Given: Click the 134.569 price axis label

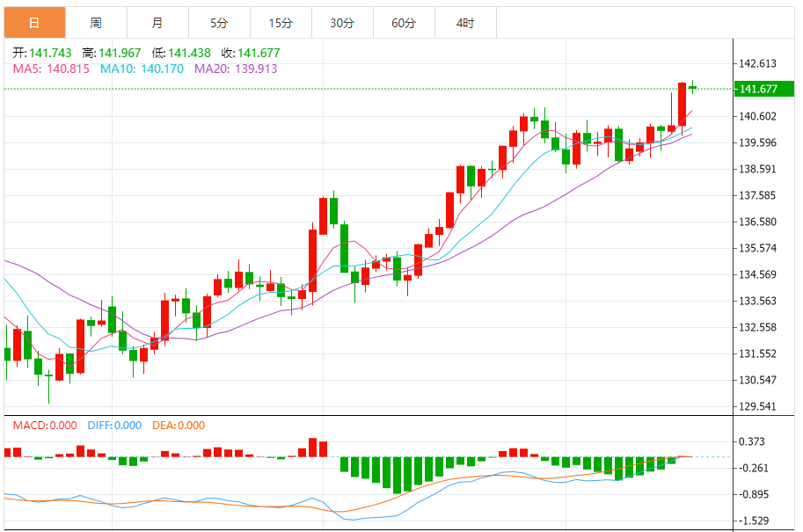Looking at the screenshot, I should coord(757,274).
